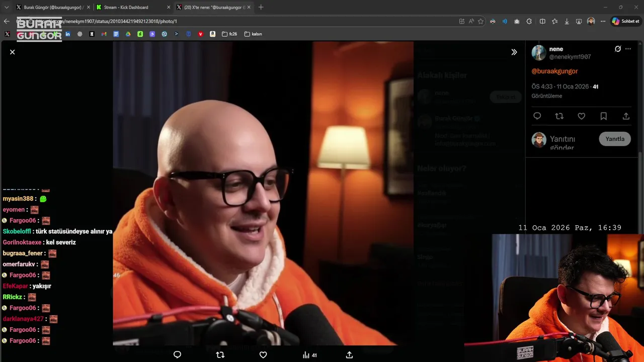Screen dimensions: 644x362
Task: Close the Stream - Kick Dashboard tab
Action: tap(169, 8)
